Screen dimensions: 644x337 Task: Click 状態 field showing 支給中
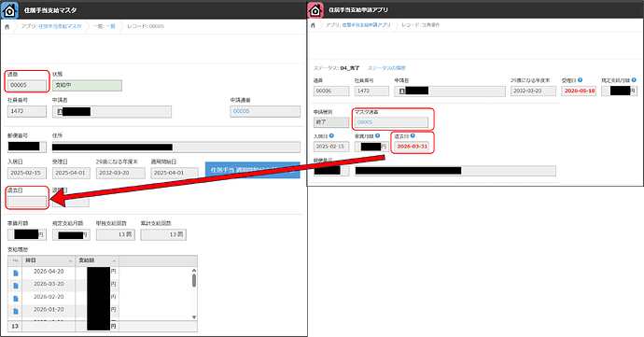click(87, 86)
